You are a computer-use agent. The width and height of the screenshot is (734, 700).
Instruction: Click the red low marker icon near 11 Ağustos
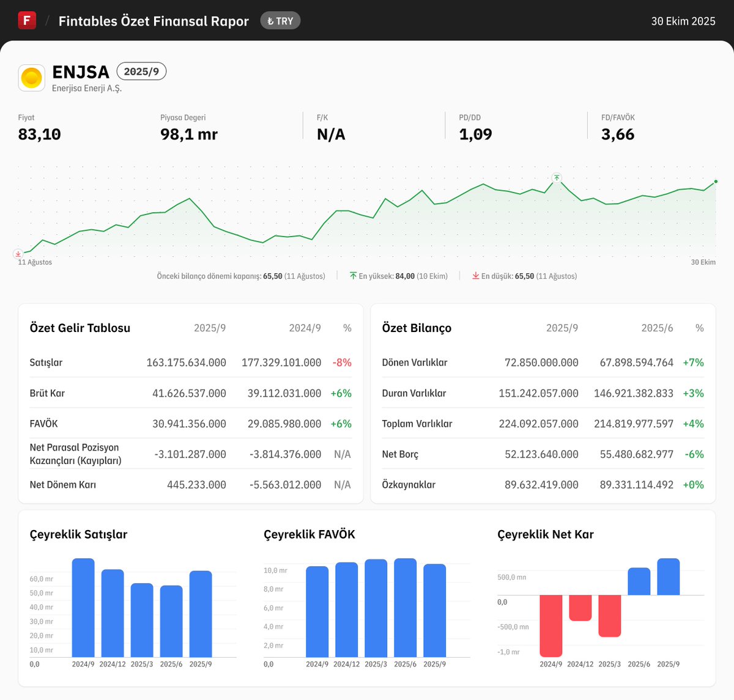18,254
